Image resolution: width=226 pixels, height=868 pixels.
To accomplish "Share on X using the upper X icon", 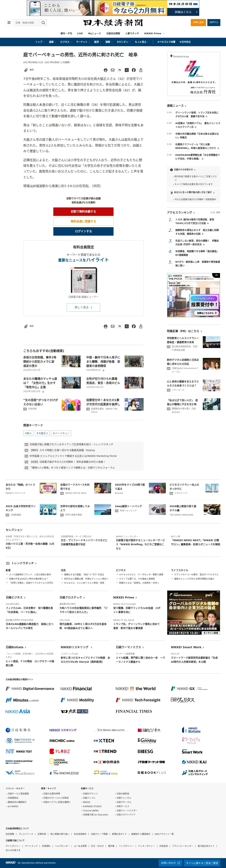I will 127,70.
